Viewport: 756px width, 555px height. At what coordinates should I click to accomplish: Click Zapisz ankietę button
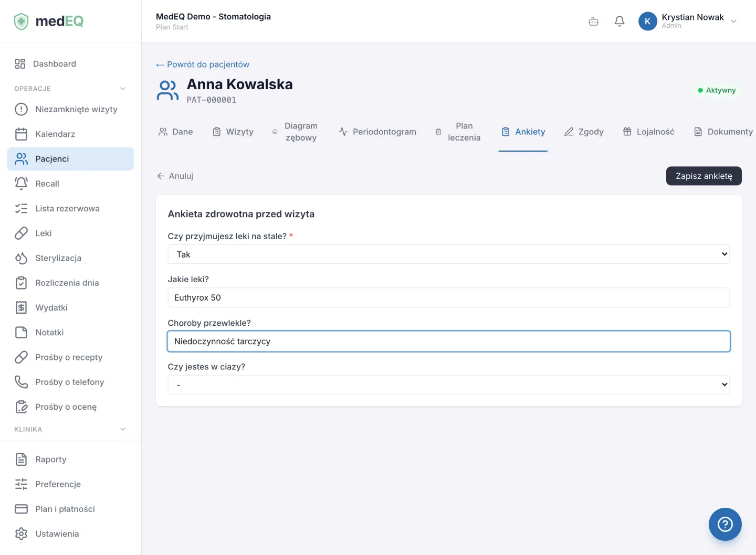703,176
